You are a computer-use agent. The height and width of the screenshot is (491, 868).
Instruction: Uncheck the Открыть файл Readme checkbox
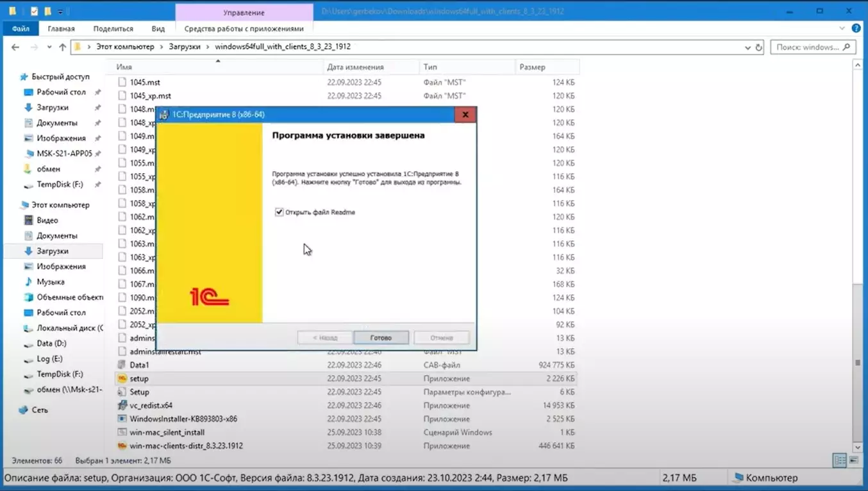[279, 212]
